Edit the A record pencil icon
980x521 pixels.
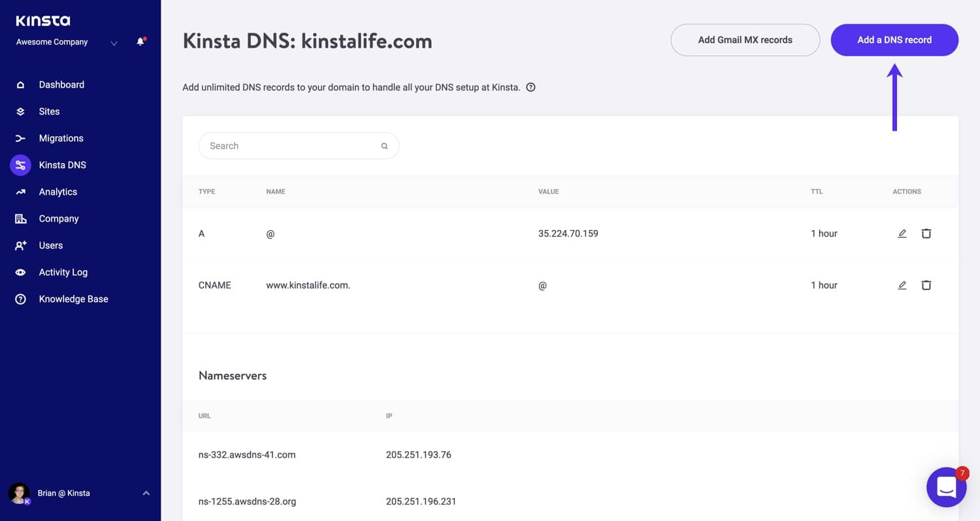click(x=902, y=233)
